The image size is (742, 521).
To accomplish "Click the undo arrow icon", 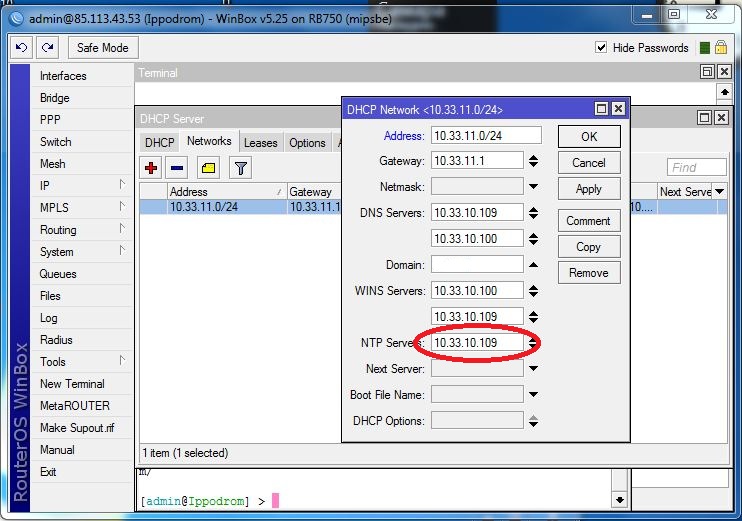I will click(x=21, y=47).
